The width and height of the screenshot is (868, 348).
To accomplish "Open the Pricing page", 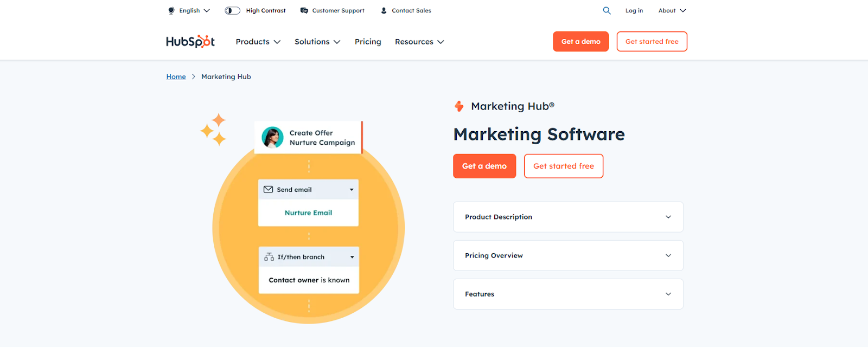I will click(x=368, y=42).
